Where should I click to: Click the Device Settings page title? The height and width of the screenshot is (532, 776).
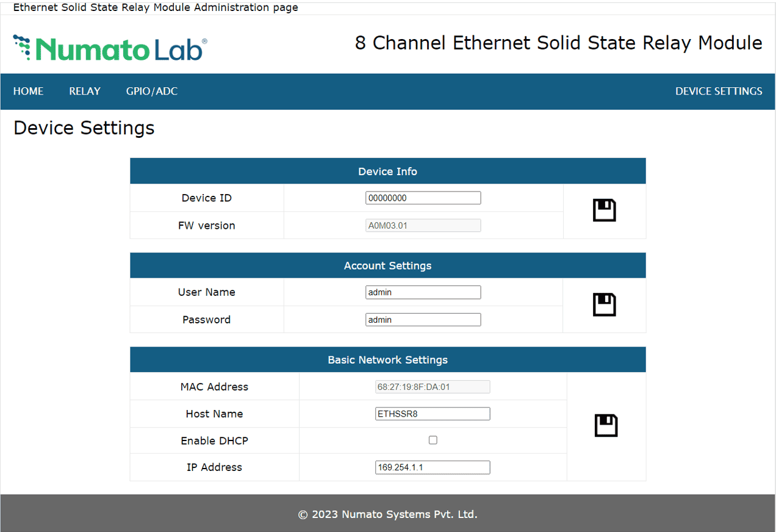pyautogui.click(x=84, y=128)
